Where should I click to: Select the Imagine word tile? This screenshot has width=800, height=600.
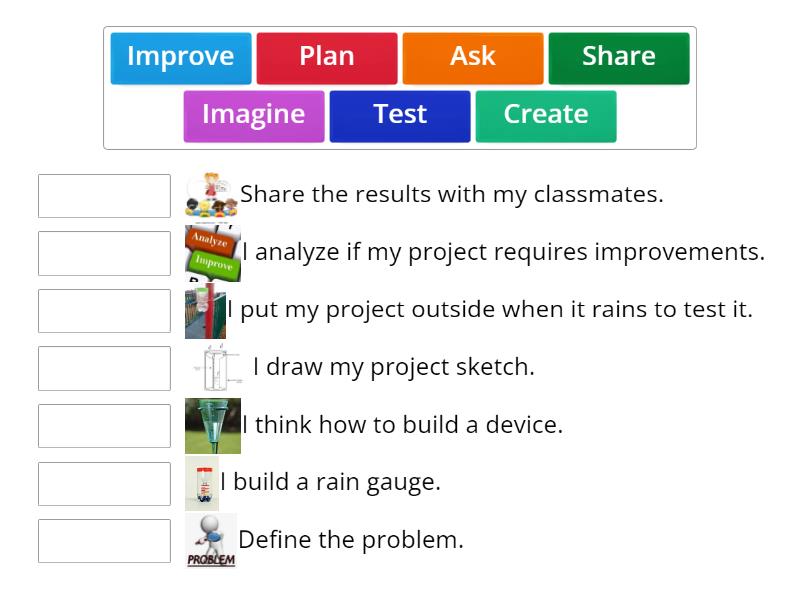pos(253,114)
